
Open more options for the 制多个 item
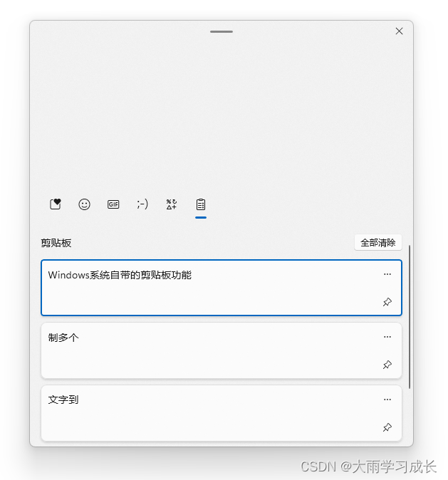[387, 337]
